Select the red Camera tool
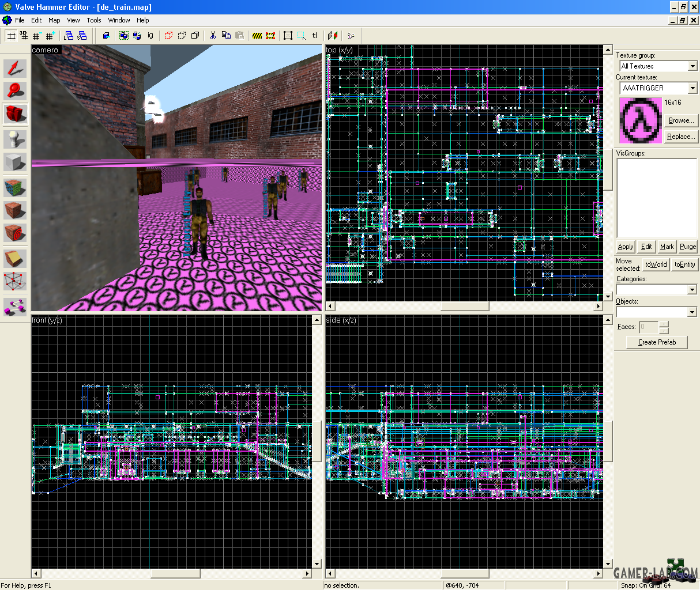The width and height of the screenshot is (700, 590). point(15,114)
